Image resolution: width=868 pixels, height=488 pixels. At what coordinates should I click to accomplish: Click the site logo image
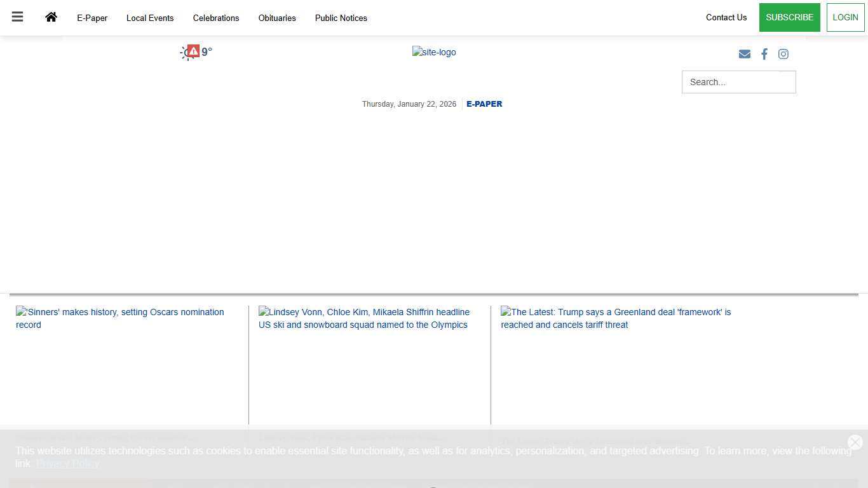(x=434, y=52)
